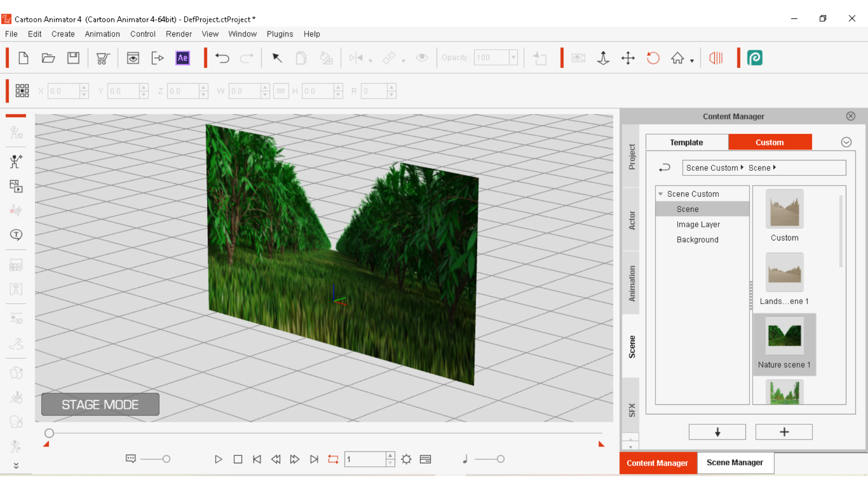Open the Home view dropdown arrow
This screenshot has height=488, width=868.
coord(692,61)
